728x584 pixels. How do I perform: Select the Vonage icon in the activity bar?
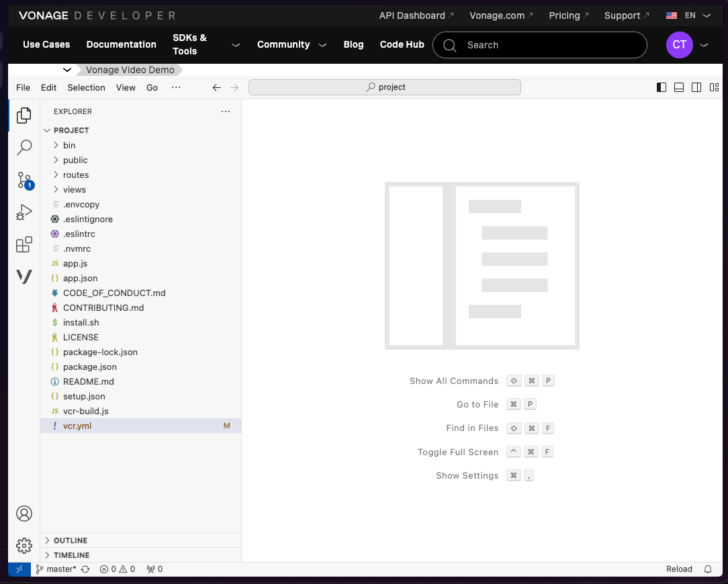tap(24, 277)
